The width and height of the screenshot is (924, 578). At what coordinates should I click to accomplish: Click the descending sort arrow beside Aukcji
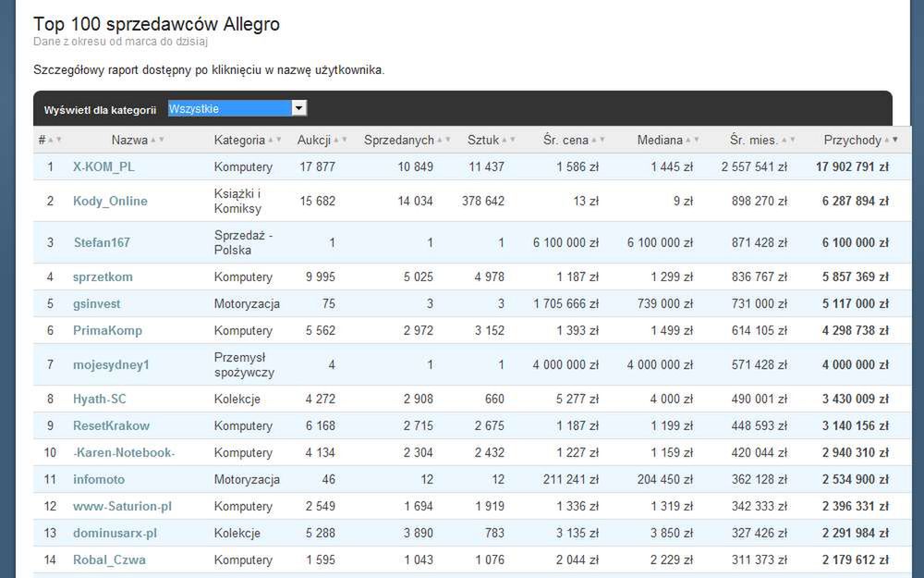(344, 141)
